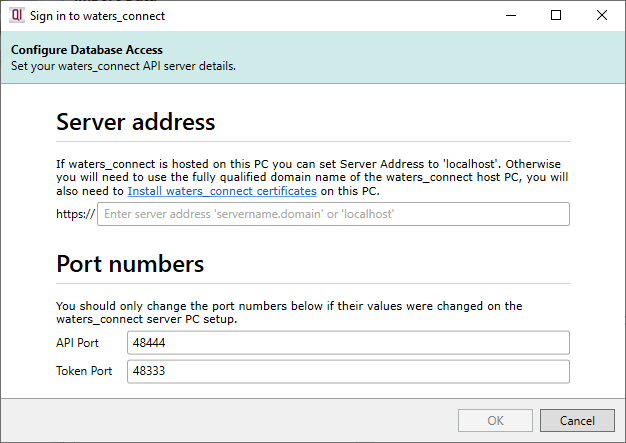Click the greyed-out OK button

coord(495,420)
